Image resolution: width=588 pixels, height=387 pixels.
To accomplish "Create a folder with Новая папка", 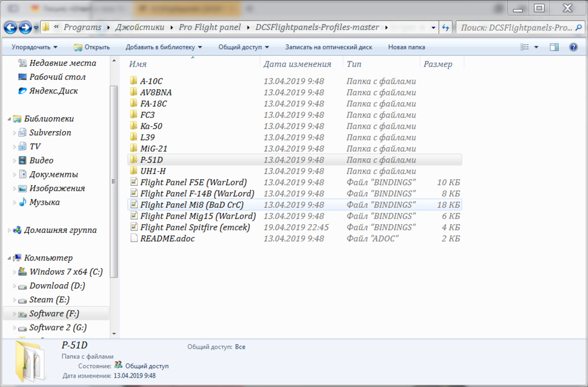I will 406,47.
